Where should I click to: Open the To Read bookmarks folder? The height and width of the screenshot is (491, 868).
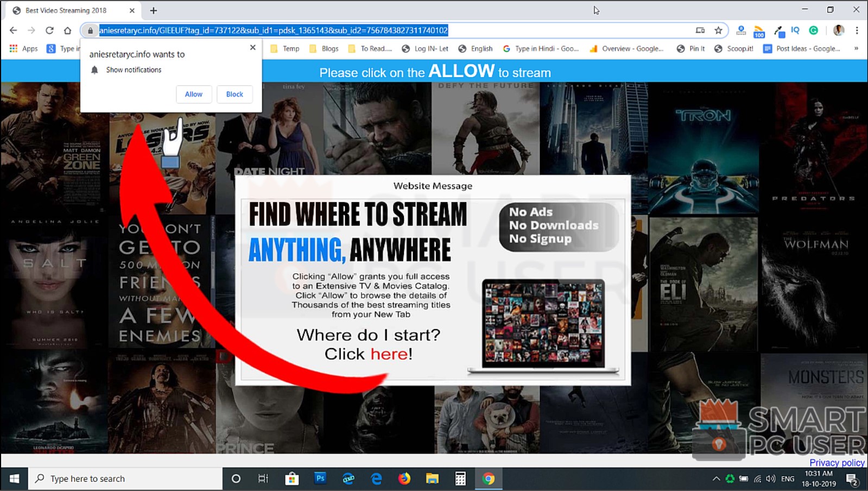tap(370, 48)
